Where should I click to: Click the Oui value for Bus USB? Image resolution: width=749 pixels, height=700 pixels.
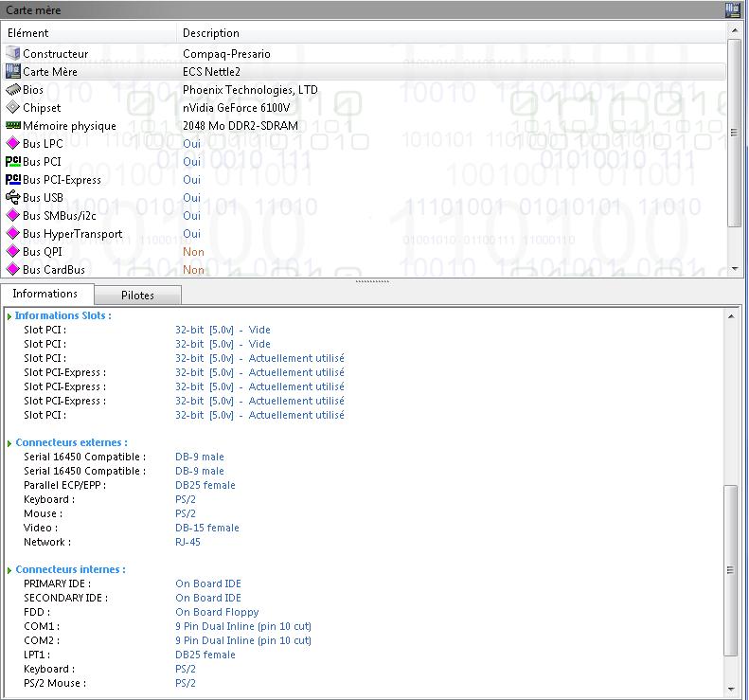pos(191,198)
